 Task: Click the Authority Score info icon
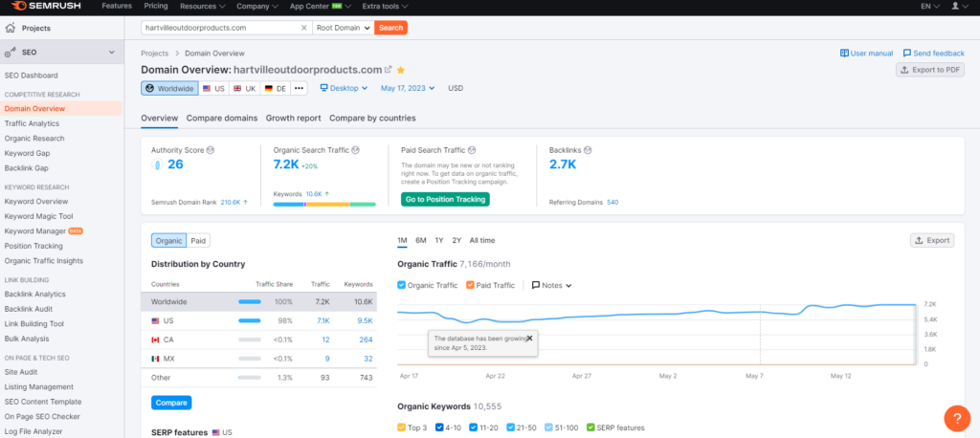[211, 150]
